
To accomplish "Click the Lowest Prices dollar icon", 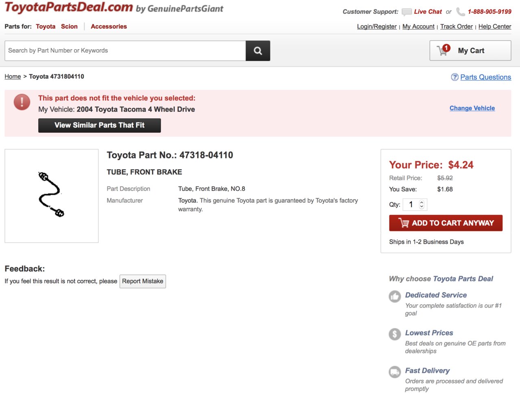I will (395, 334).
